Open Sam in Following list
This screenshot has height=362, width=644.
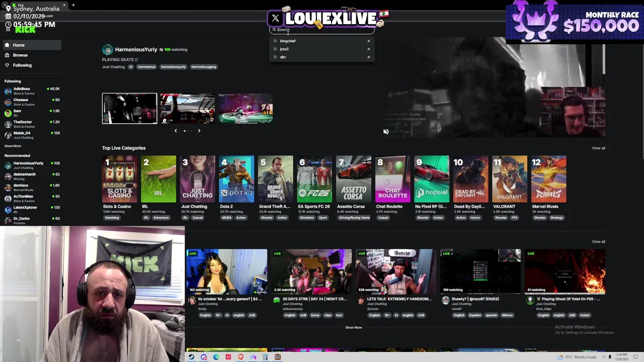[31, 113]
